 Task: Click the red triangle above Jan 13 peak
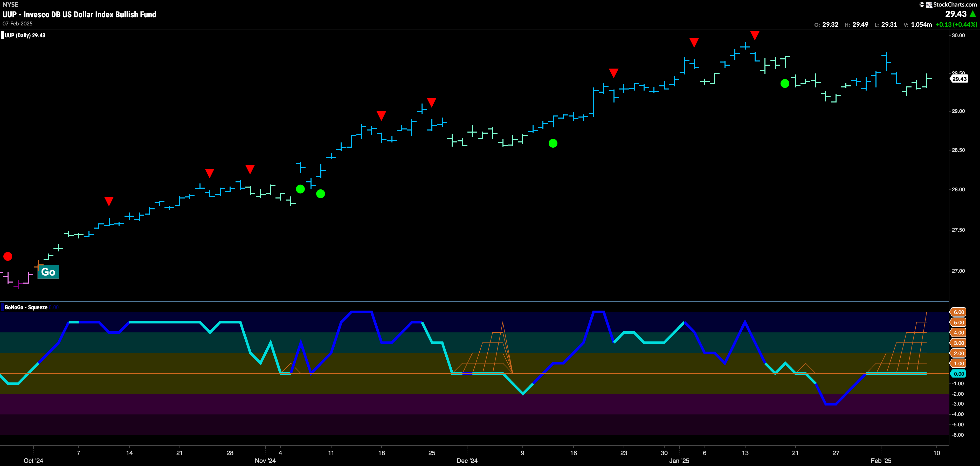coord(755,35)
